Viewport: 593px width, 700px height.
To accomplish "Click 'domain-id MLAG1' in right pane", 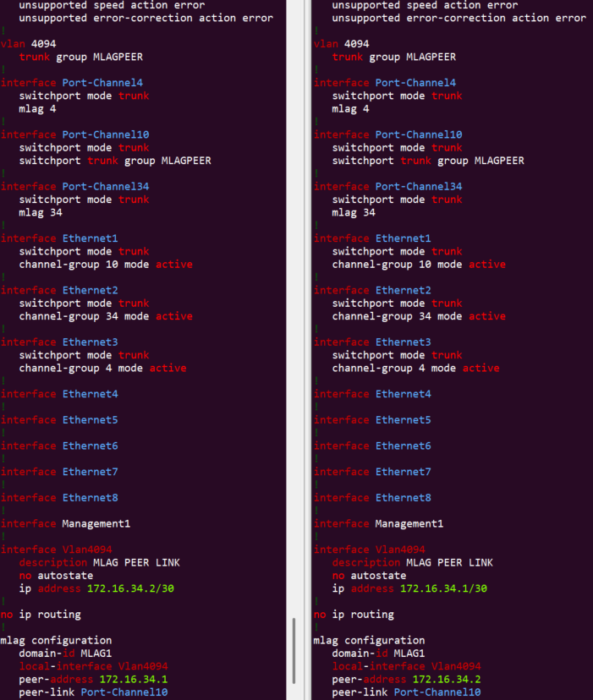I will [x=378, y=654].
